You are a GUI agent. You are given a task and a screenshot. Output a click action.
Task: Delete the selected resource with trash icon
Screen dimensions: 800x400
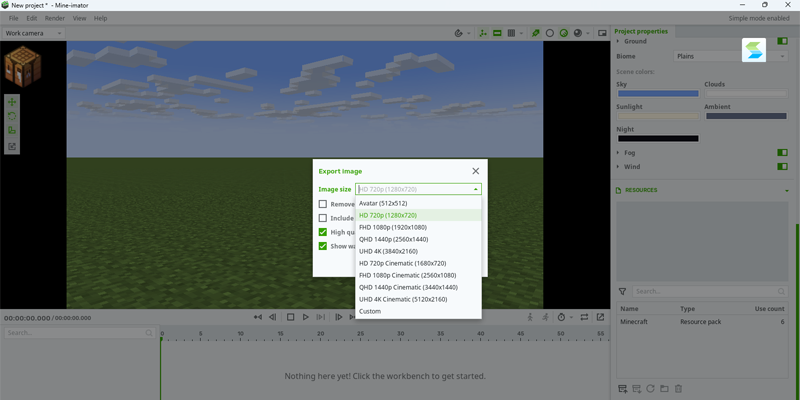(x=678, y=389)
